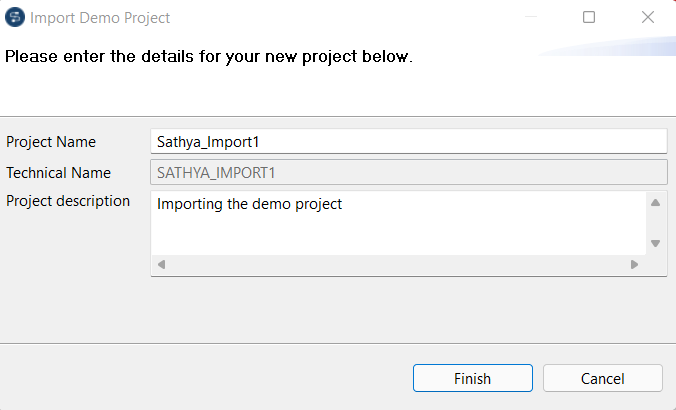Click the greyed-out Technical Name field
676x410 pixels.
click(x=408, y=172)
